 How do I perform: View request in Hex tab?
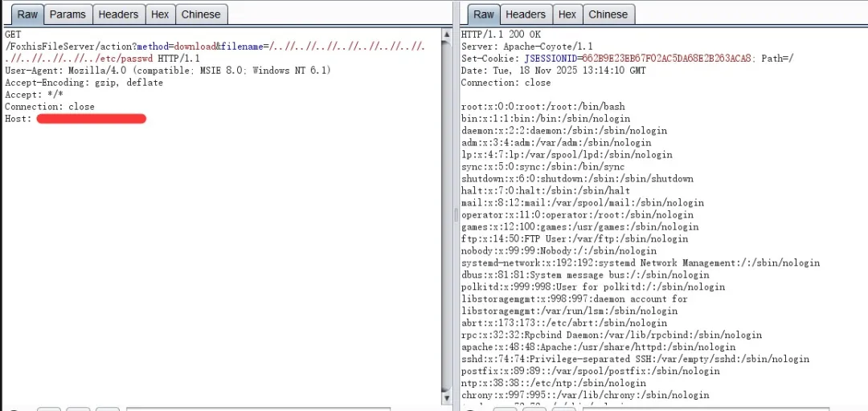click(160, 14)
